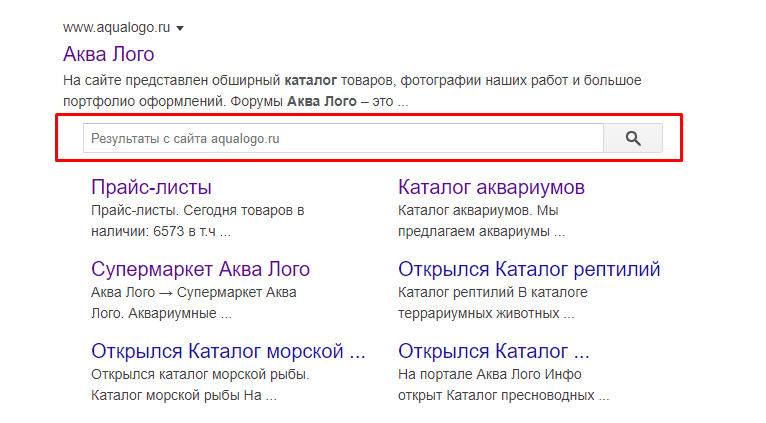The width and height of the screenshot is (766, 423).
Task: Open the 'Открылся Каталог морской ...' sitelink
Action: click(x=228, y=351)
